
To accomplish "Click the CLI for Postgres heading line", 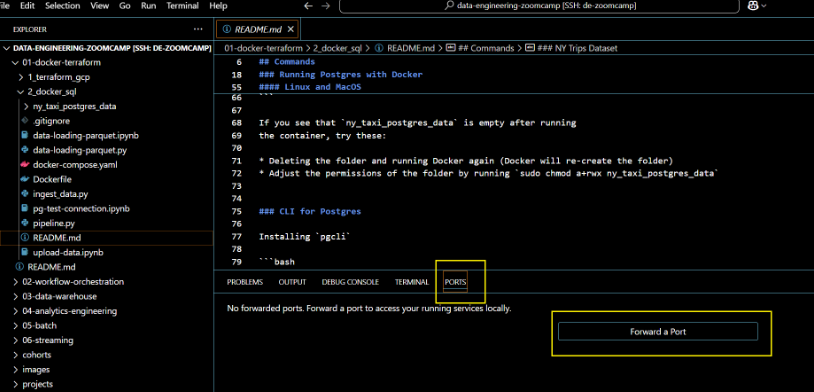I will point(309,211).
